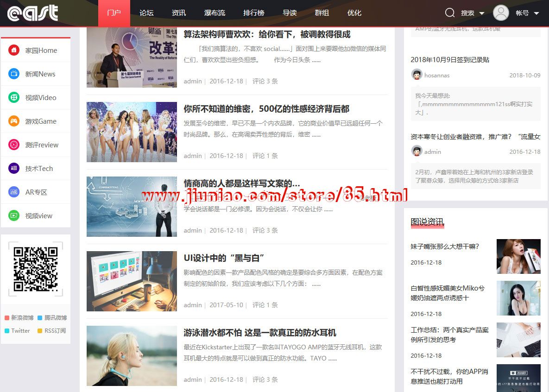Expand the 帐号 dropdown arrow

pos(536,13)
